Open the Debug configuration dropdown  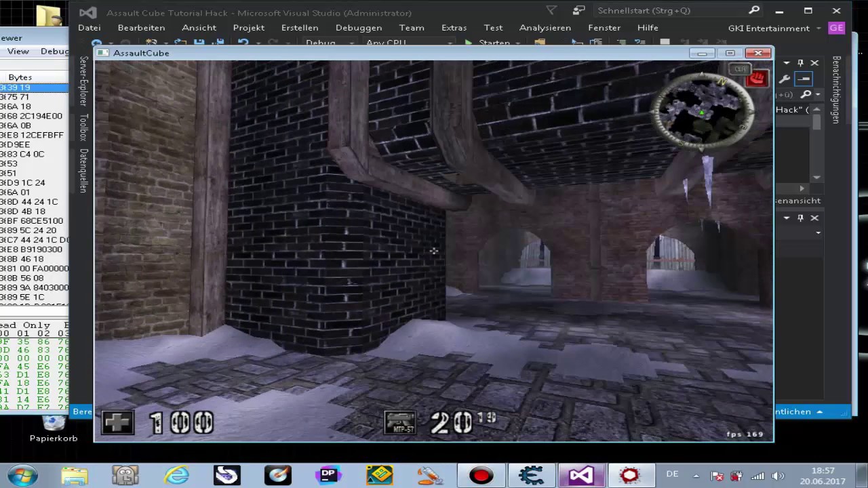[330, 43]
